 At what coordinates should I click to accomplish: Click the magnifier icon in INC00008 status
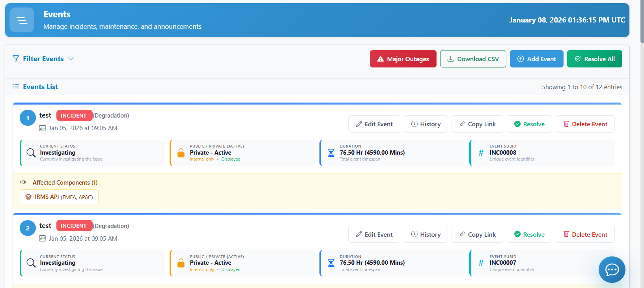[x=31, y=153]
